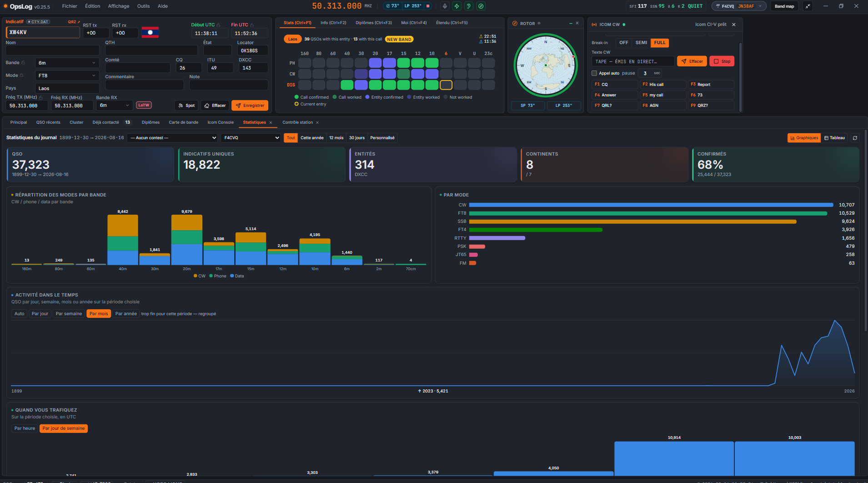Open the Bande dropdown showing 6m
Image resolution: width=868 pixels, height=483 pixels.
pos(67,63)
